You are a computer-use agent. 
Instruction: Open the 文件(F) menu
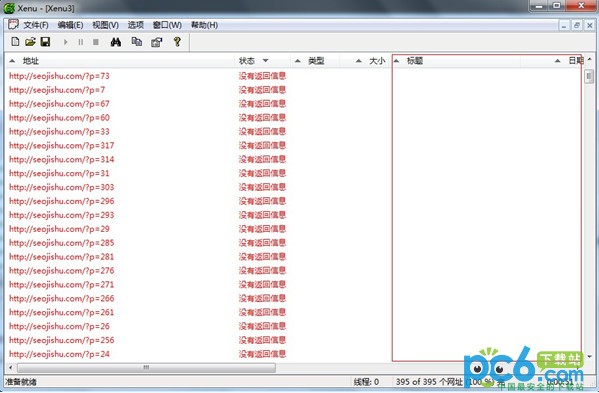pos(36,25)
